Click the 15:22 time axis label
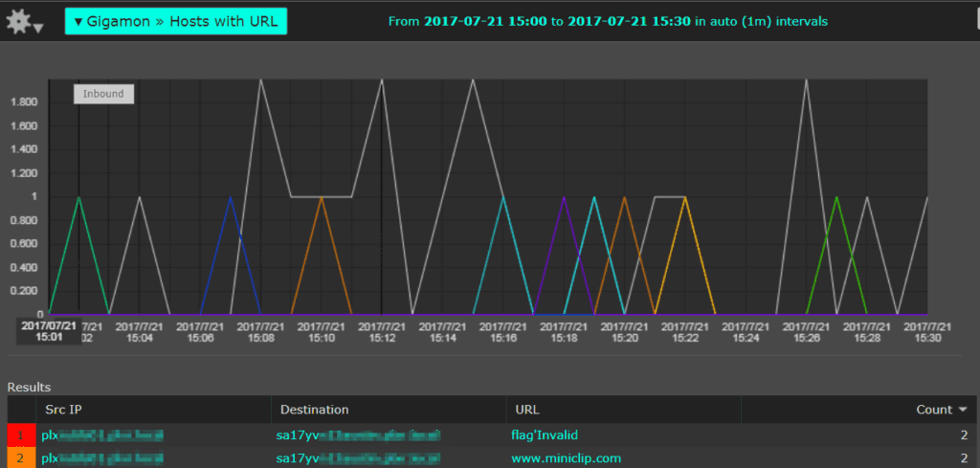Image resolution: width=980 pixels, height=468 pixels. (685, 332)
